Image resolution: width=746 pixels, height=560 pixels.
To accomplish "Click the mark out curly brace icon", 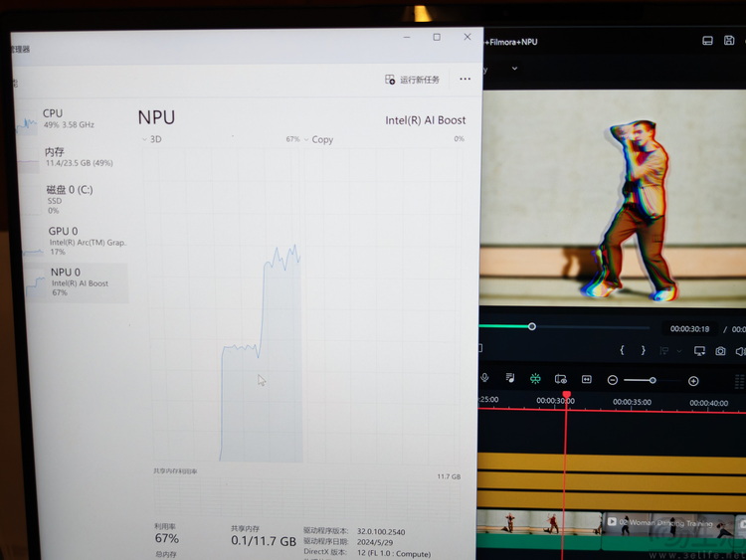I will point(644,350).
